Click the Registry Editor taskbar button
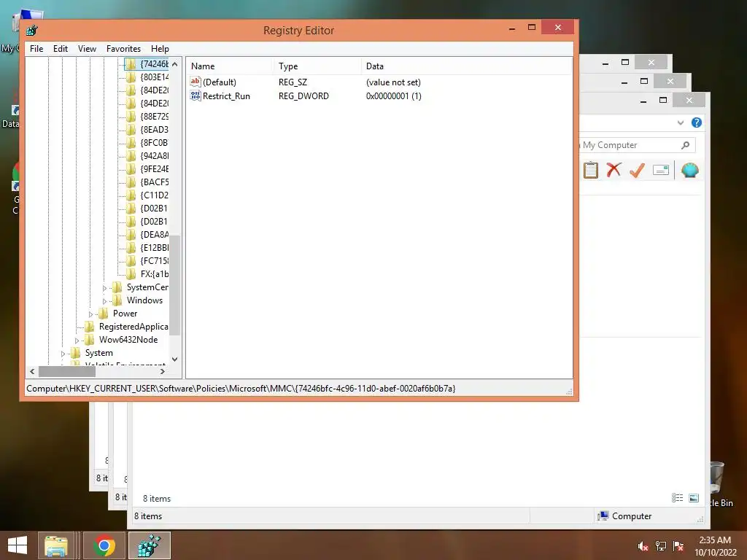Screen dimensions: 747x560 [149, 545]
